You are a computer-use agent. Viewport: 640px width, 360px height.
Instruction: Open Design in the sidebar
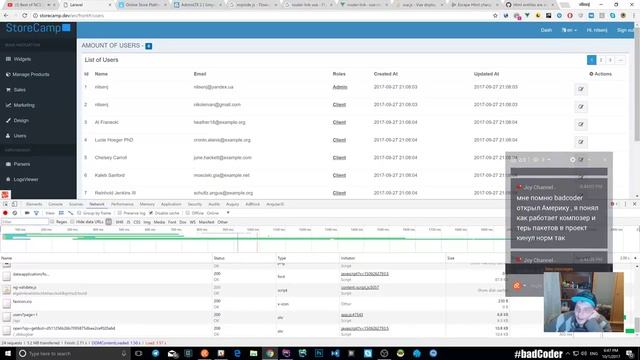(21, 120)
